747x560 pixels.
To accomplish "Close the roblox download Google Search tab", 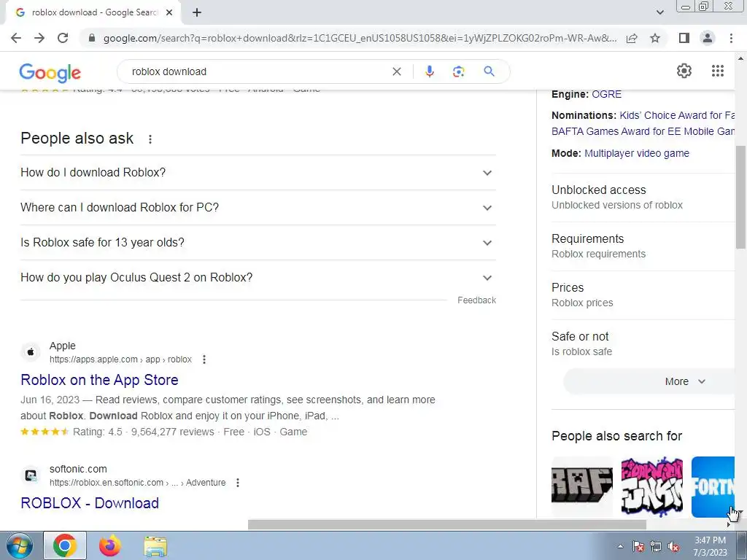I will click(x=169, y=12).
